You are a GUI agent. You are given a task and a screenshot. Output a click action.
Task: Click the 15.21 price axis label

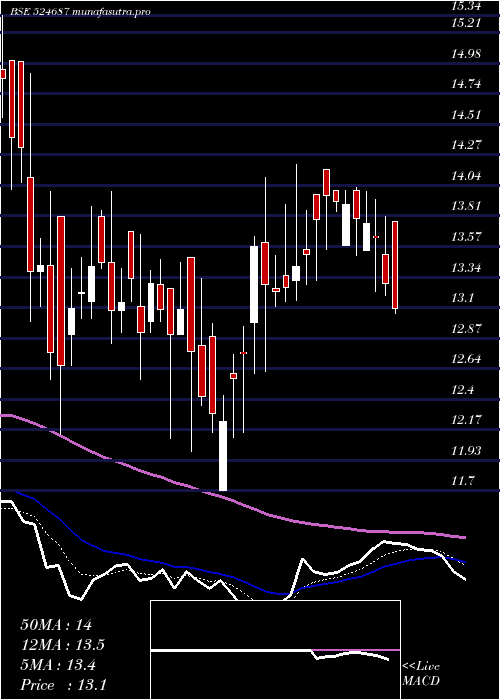pos(466,23)
